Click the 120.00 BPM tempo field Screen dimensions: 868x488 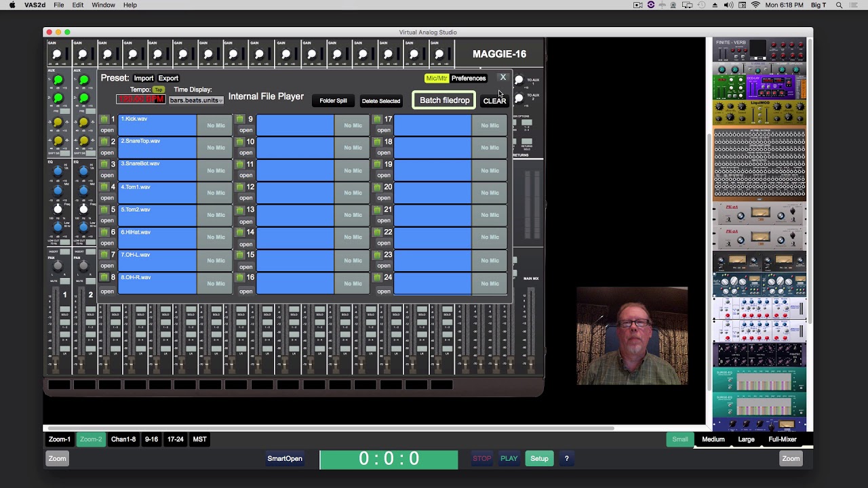[141, 100]
